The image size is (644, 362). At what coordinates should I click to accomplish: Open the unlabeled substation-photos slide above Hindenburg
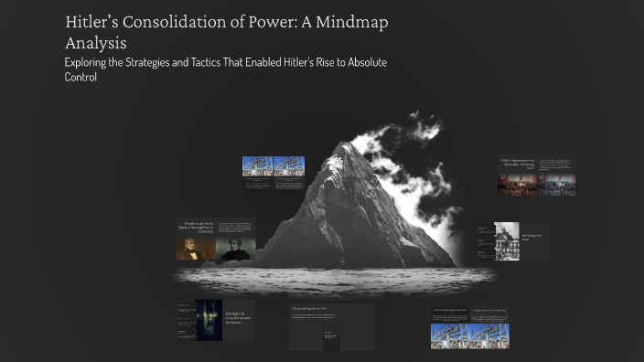(274, 173)
